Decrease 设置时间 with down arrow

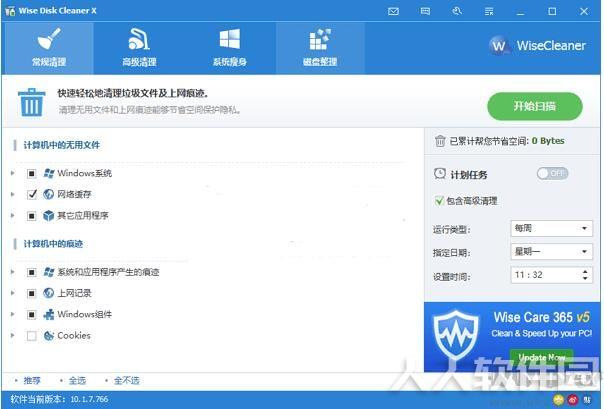pos(585,278)
